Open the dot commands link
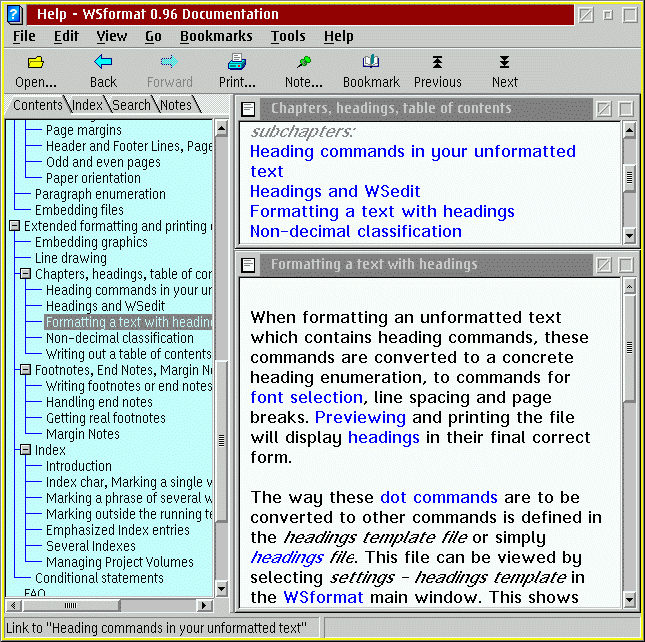Viewport: 645px width, 642px height. 439,497
